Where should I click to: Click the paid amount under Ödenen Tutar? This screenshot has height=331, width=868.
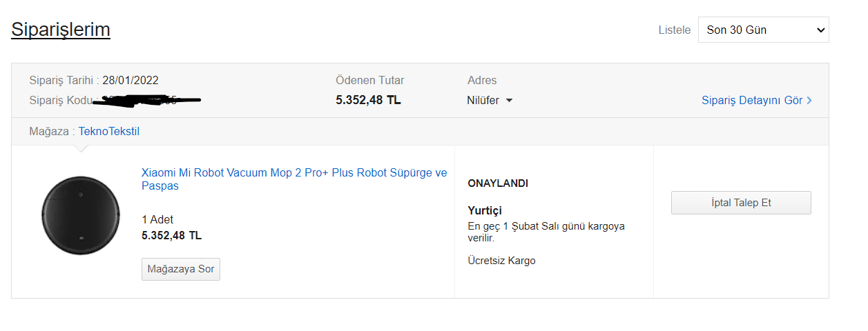click(368, 101)
